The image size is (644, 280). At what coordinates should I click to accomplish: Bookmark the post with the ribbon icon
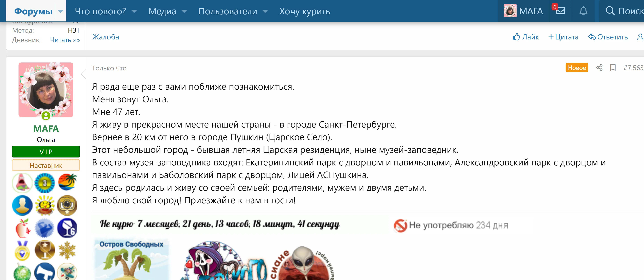[613, 67]
